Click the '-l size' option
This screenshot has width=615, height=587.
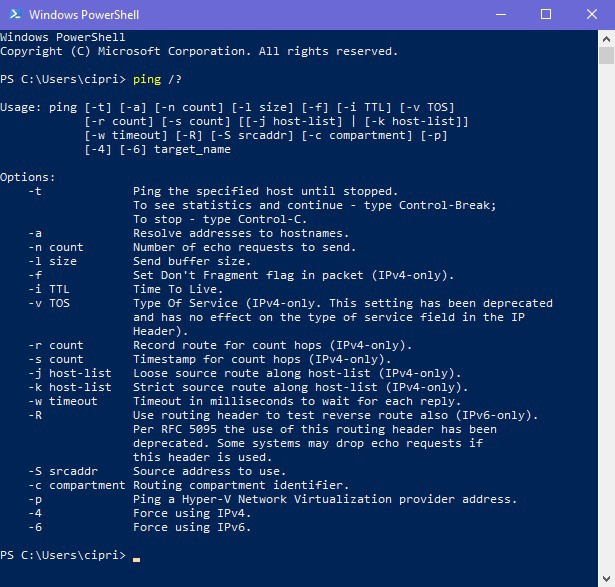(x=53, y=261)
